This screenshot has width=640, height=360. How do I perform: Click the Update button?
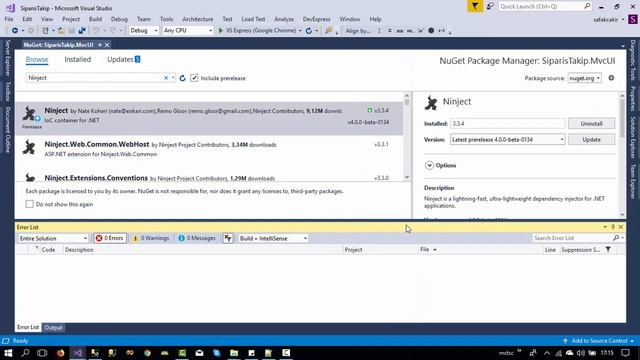click(x=591, y=140)
